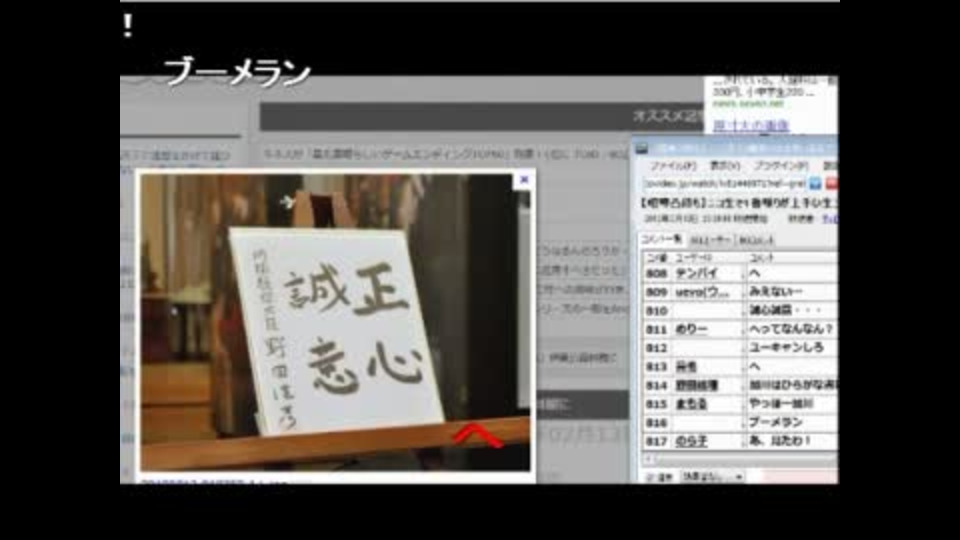Viewport: 960px width, 540px height.
Task: Click the broadcast title text in comment viewer
Action: [738, 202]
